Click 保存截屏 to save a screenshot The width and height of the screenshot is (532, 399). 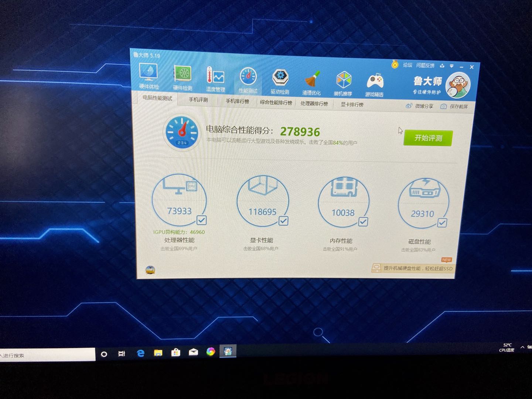pos(454,106)
